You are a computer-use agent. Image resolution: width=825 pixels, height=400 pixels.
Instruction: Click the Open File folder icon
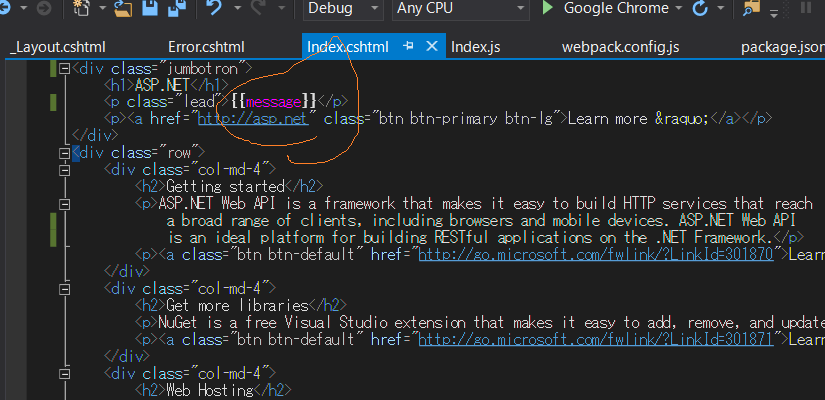(123, 8)
